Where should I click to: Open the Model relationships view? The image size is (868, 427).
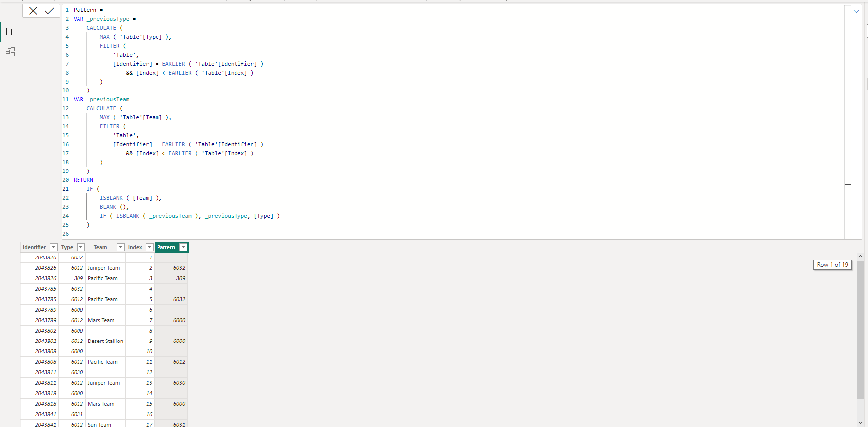[x=10, y=52]
